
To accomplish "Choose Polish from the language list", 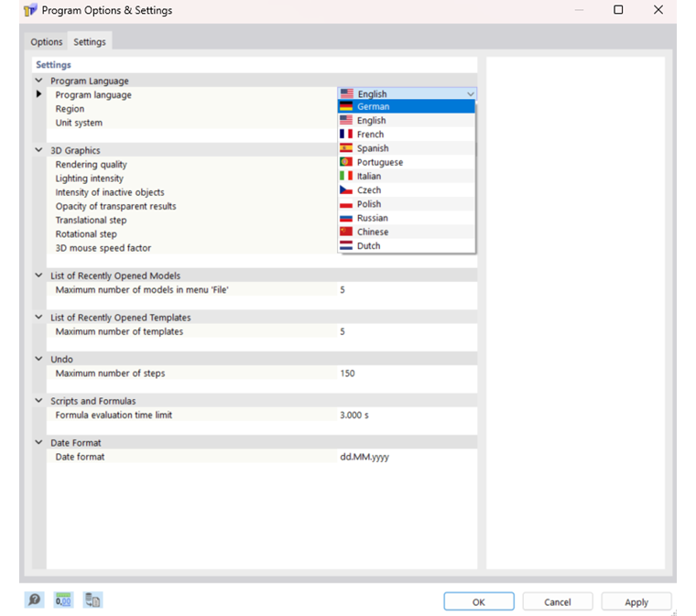I will point(406,204).
